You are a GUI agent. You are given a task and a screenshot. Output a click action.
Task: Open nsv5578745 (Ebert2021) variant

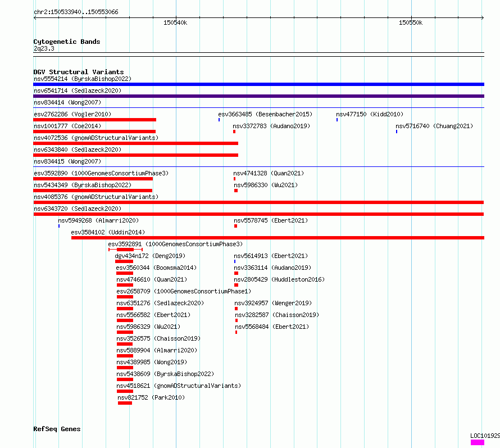[x=271, y=220]
